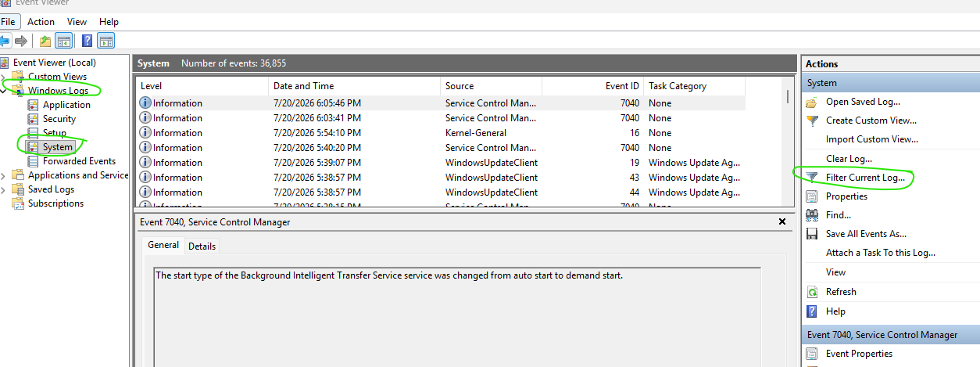This screenshot has width=980, height=367.
Task: Open the File menu
Action: pyautogui.click(x=8, y=22)
